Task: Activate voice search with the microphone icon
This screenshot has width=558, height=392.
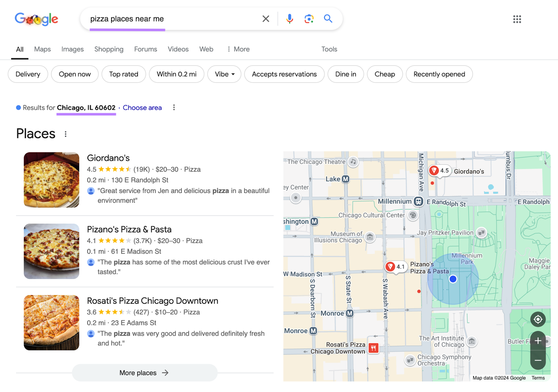Action: 289,19
